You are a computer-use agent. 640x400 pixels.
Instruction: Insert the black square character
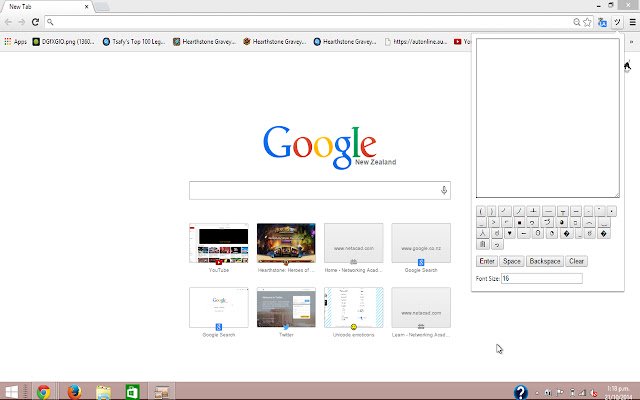point(519,222)
